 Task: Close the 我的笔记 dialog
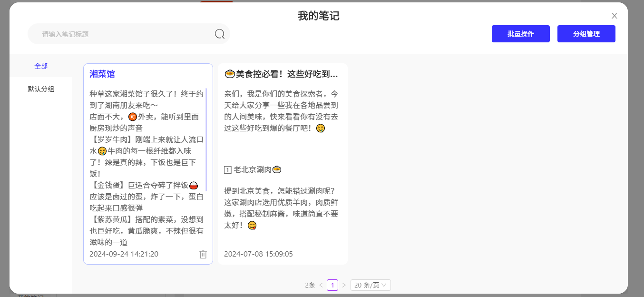614,16
